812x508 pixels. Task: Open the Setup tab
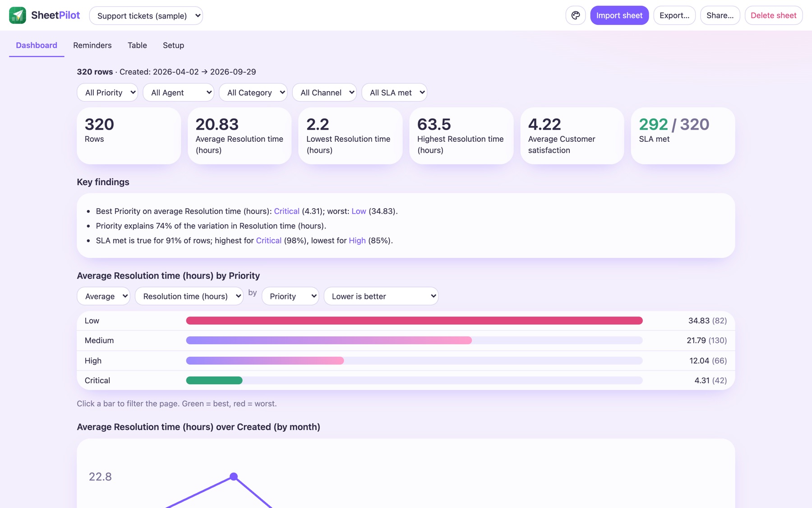(x=173, y=45)
